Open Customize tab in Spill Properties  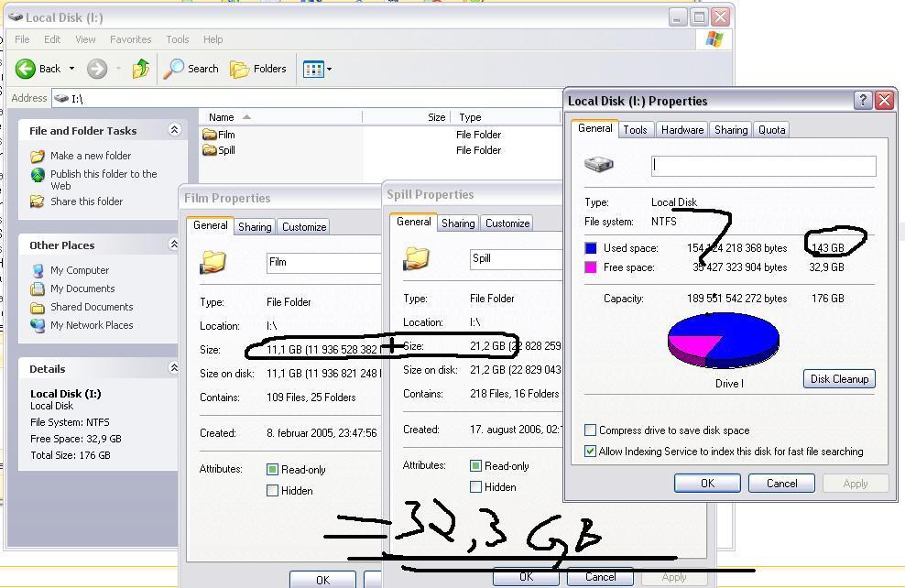click(507, 223)
